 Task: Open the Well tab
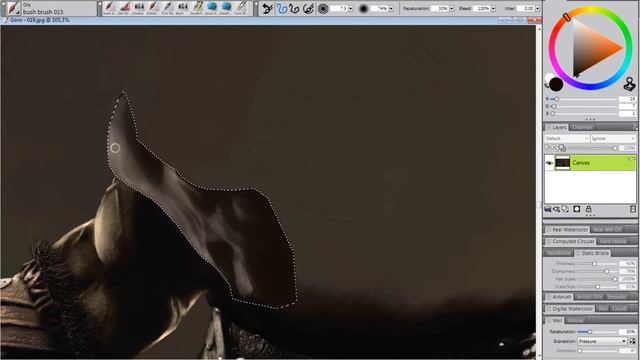pyautogui.click(x=555, y=320)
